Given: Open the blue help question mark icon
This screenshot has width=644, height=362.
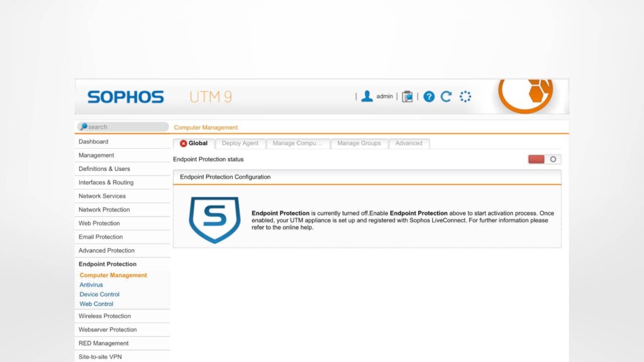Looking at the screenshot, I should (x=429, y=96).
